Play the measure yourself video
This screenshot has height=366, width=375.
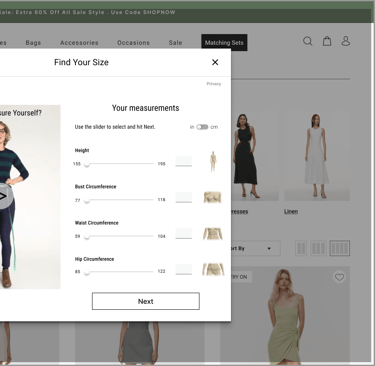pyautogui.click(x=3, y=196)
